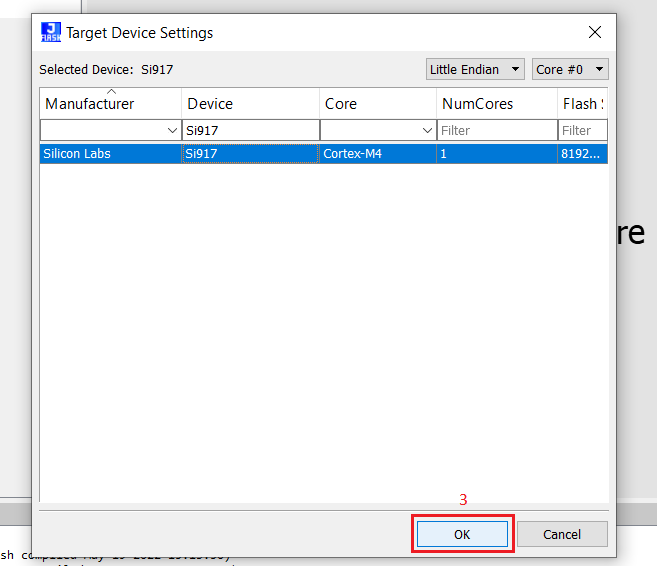Click the J-Flash application icon in title bar
The height and width of the screenshot is (566, 657).
pos(51,32)
